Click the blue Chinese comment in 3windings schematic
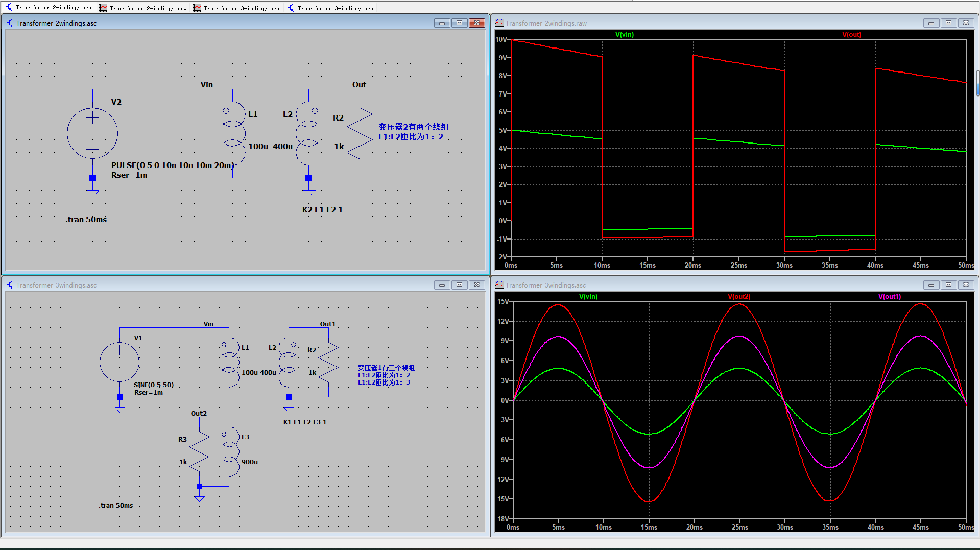 tap(386, 375)
